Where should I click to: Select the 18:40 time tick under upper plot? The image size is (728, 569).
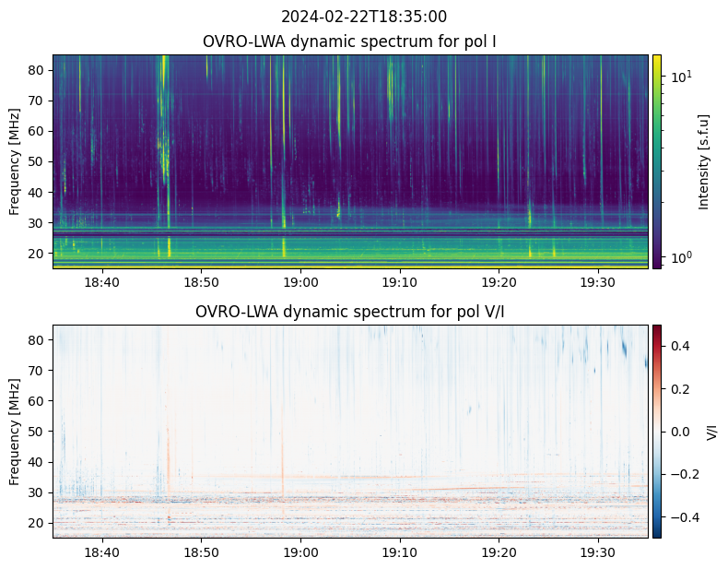(x=101, y=282)
